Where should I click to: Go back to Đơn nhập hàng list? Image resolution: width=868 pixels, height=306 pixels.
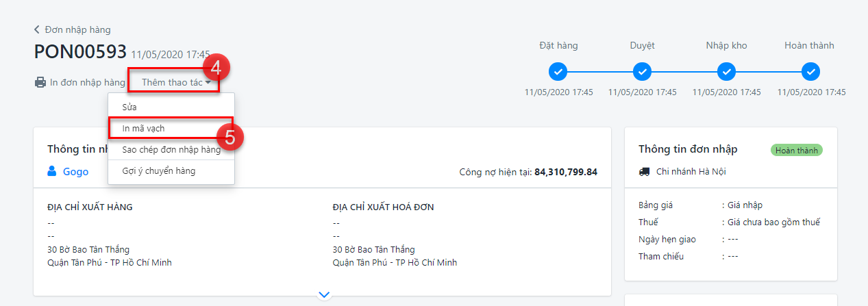pos(77,29)
